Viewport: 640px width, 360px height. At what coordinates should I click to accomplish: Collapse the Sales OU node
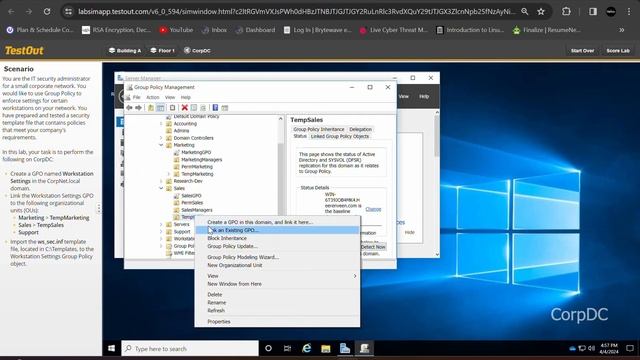click(161, 189)
